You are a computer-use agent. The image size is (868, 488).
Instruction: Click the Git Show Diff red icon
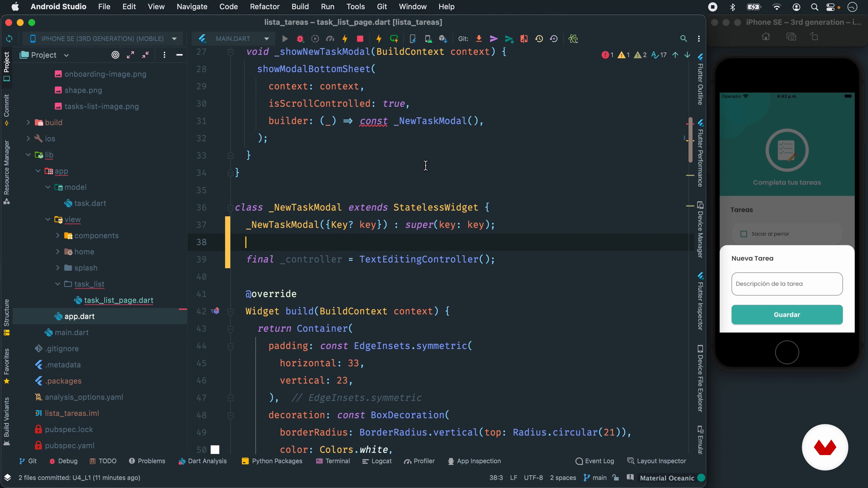[524, 39]
